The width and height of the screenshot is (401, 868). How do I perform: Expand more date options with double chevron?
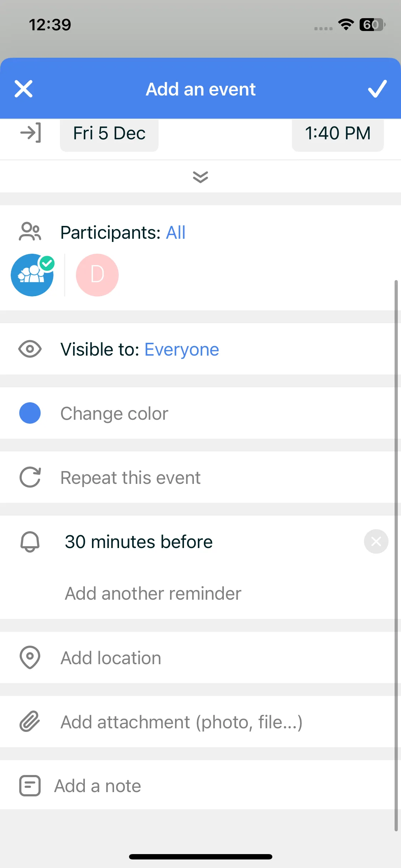click(x=200, y=177)
